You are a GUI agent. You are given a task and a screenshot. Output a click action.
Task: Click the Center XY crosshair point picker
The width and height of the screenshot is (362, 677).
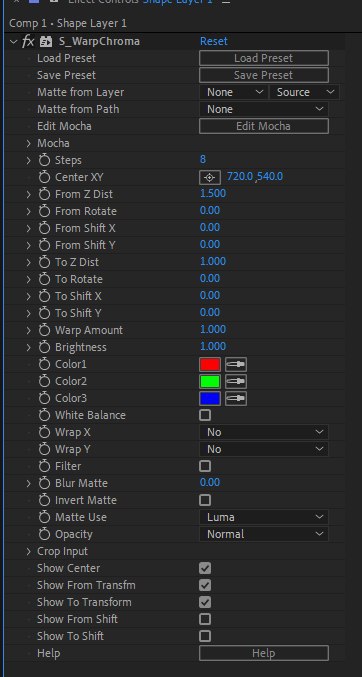tap(210, 177)
